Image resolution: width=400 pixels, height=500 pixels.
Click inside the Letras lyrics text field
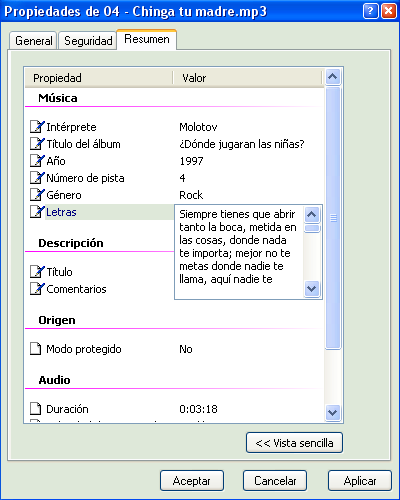pos(239,252)
